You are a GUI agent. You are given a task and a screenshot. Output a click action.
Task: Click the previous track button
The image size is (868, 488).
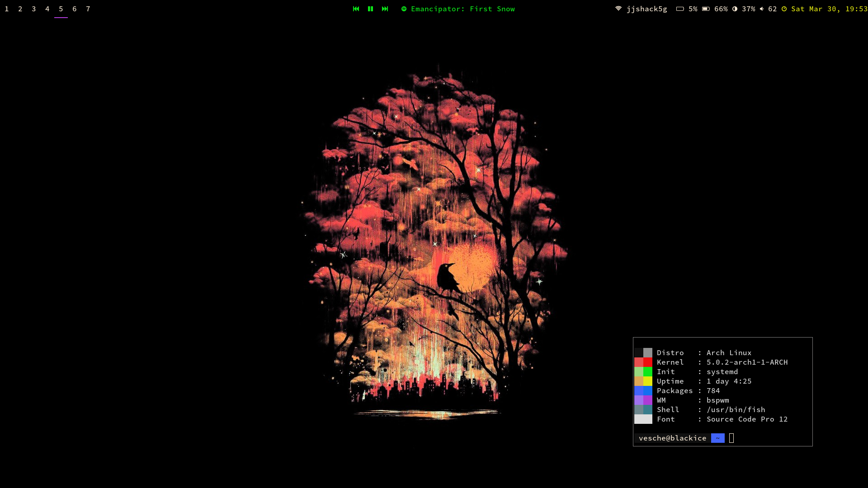tap(356, 9)
